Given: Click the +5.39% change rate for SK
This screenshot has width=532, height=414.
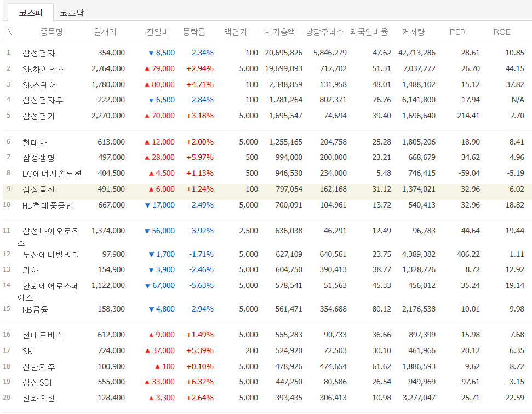Looking at the screenshot, I should pos(200,350).
